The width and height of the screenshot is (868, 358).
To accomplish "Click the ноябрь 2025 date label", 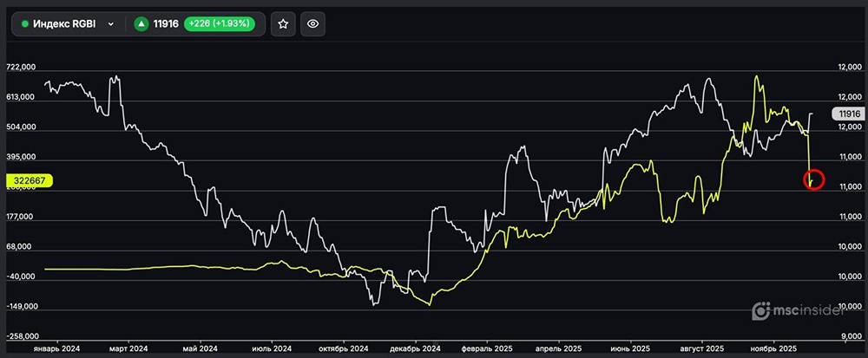I will [x=773, y=348].
